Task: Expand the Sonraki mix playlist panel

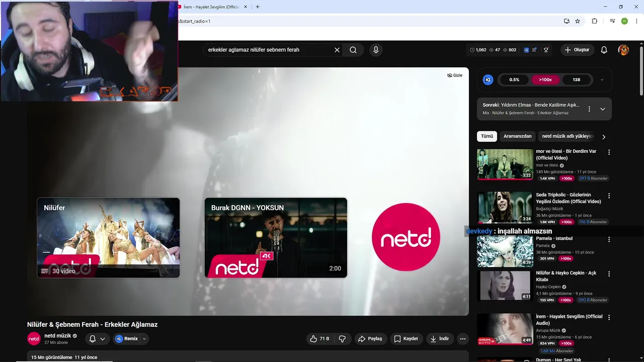Action: [x=603, y=109]
